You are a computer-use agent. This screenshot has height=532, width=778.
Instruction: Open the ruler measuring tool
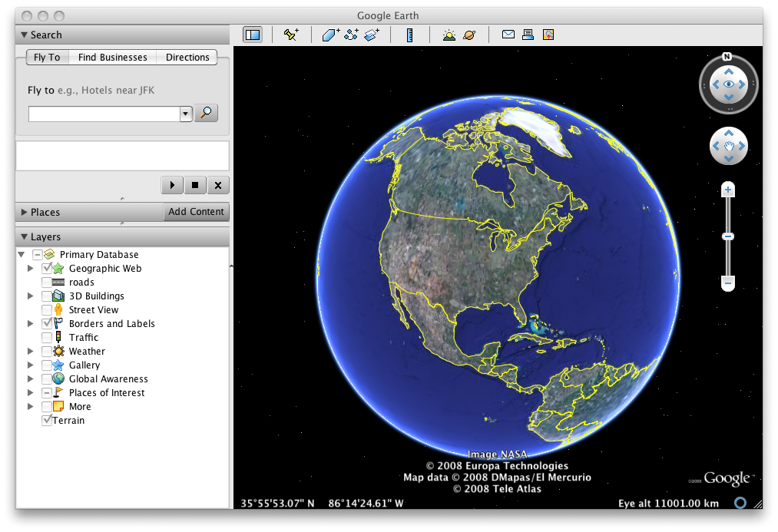[x=410, y=35]
